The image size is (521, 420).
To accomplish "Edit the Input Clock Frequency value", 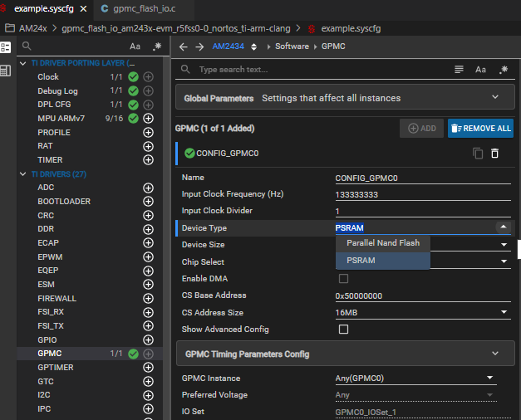I will (423, 194).
